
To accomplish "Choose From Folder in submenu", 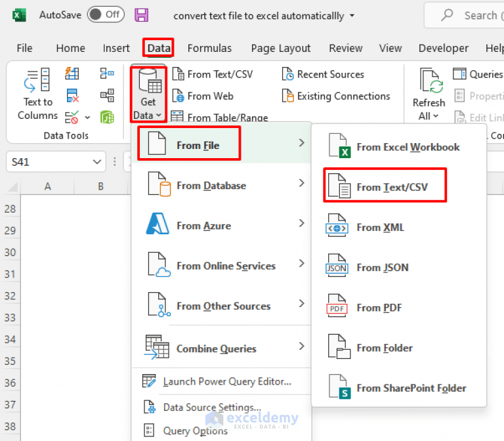I will 398,346.
